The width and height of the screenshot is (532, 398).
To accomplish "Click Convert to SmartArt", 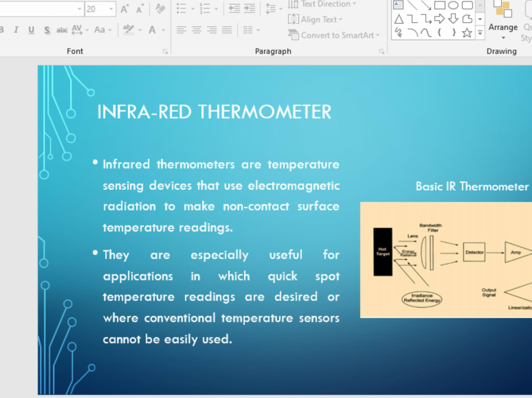I will [x=334, y=35].
